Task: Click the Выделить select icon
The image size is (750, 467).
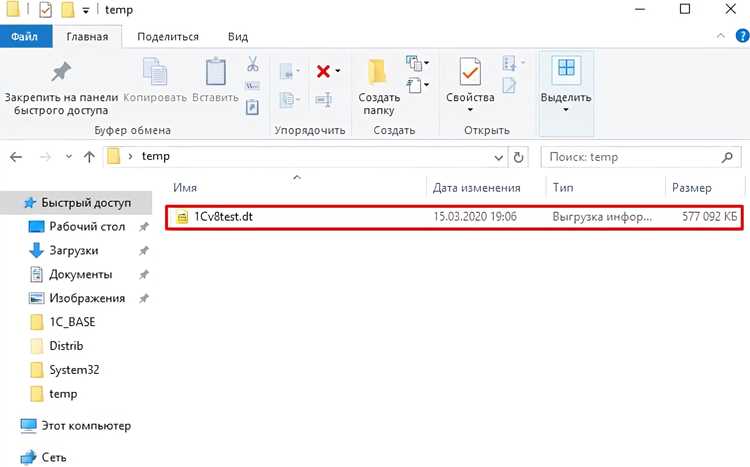Action: point(566,68)
